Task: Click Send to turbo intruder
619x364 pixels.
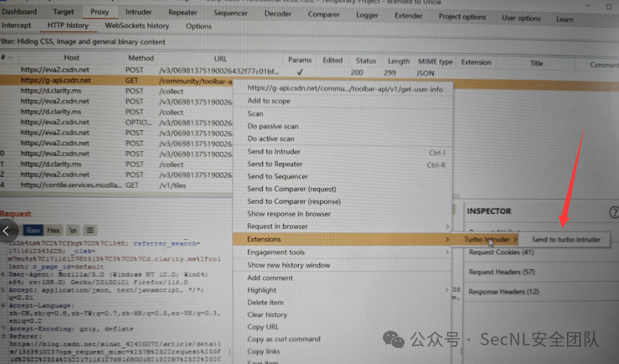Action: point(566,239)
